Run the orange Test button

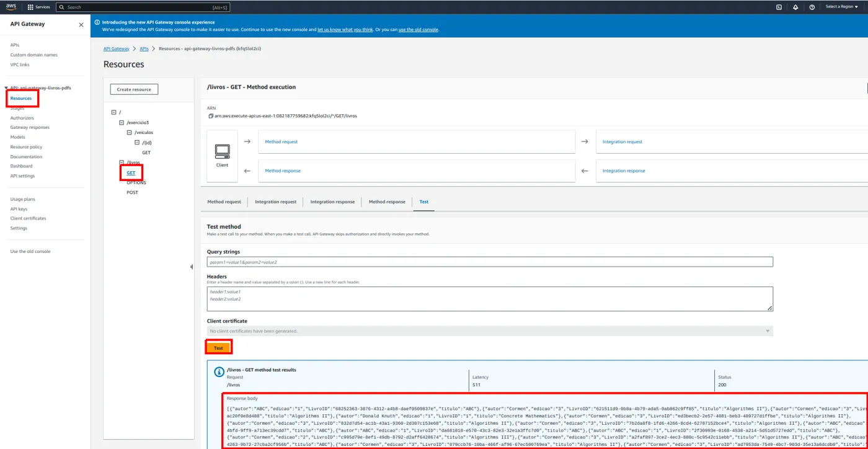218,348
